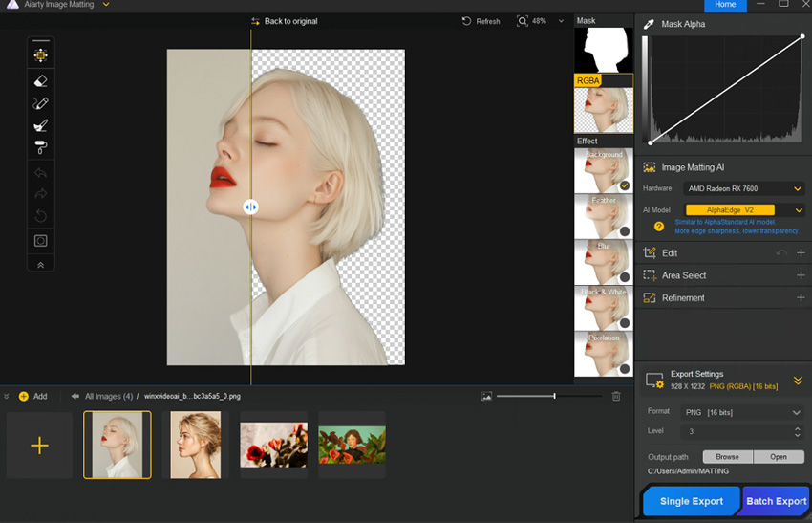Click the Level value field showing 3
Image resolution: width=812 pixels, height=523 pixels.
click(736, 431)
